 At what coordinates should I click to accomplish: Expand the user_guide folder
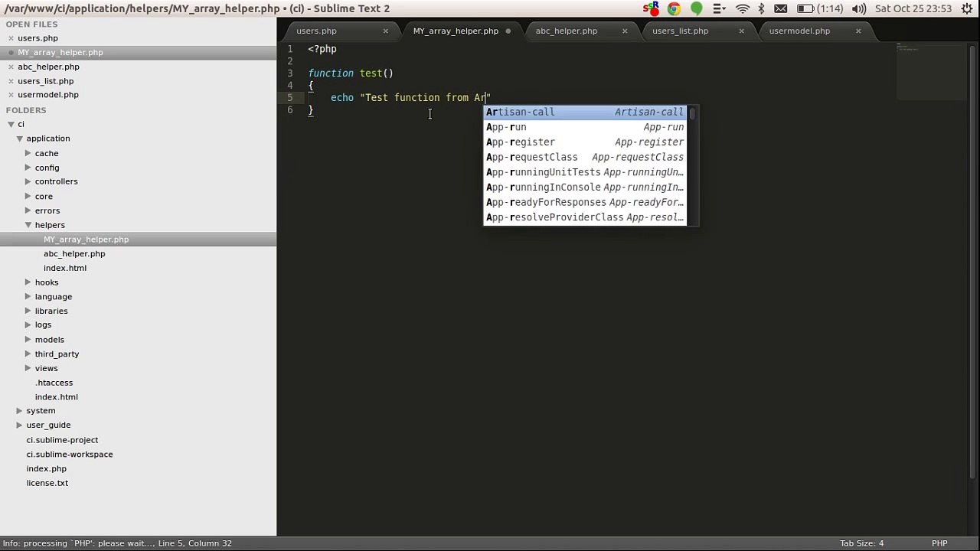click(x=19, y=425)
